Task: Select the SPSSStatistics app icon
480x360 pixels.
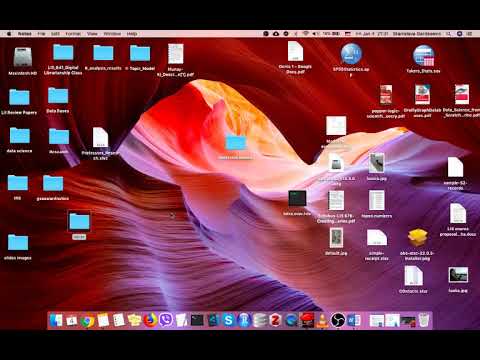Action: pos(351,54)
